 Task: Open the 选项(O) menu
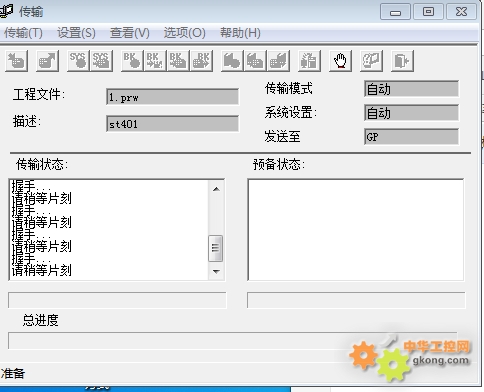click(x=184, y=33)
